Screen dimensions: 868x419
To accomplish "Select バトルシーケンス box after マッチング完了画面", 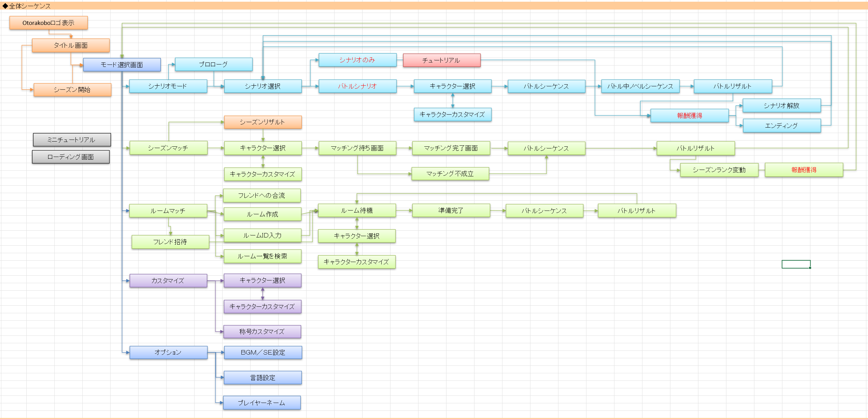I will pos(546,148).
